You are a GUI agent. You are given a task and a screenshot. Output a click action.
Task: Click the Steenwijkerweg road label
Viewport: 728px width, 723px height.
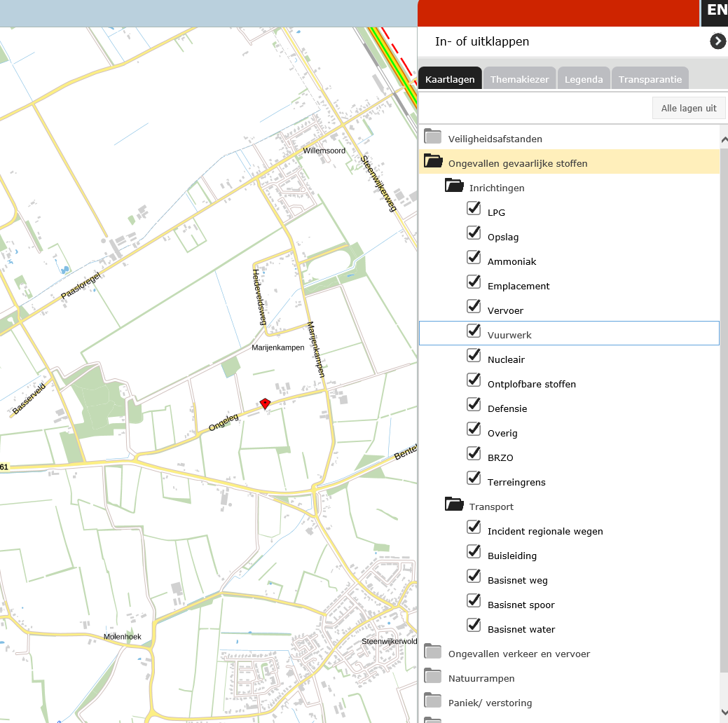click(x=379, y=184)
